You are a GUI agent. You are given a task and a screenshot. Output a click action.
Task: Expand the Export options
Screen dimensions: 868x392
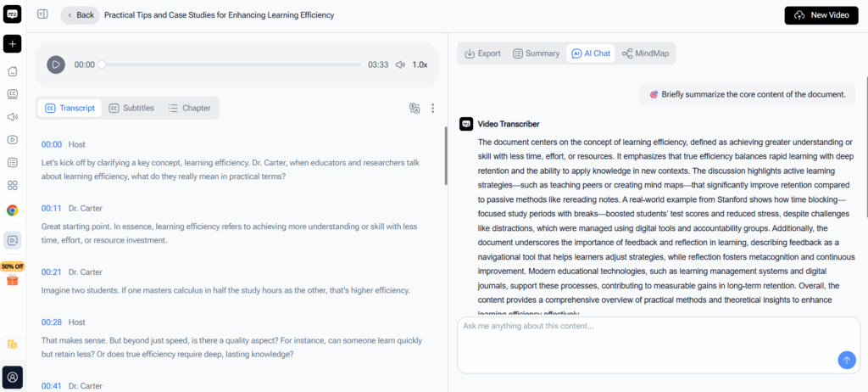click(482, 53)
